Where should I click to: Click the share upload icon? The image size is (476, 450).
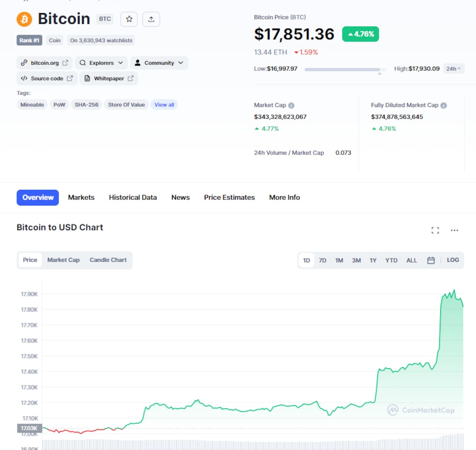(x=151, y=19)
